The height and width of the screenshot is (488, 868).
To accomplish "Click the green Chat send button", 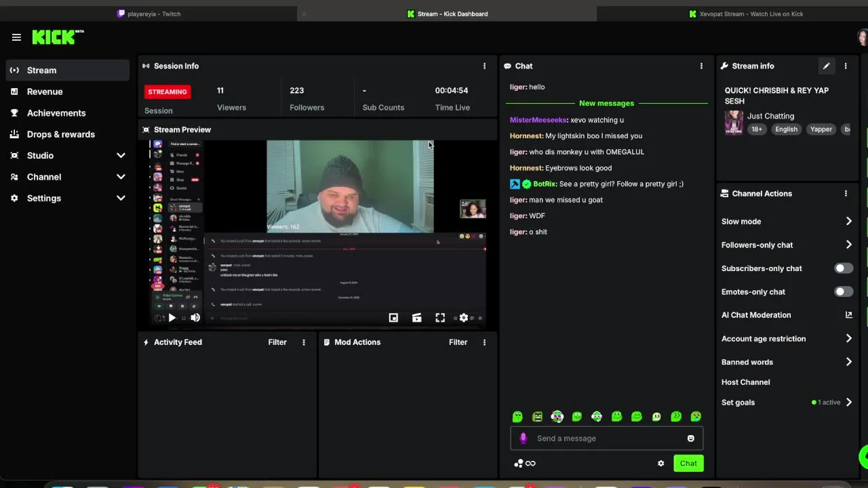I will pyautogui.click(x=688, y=464).
